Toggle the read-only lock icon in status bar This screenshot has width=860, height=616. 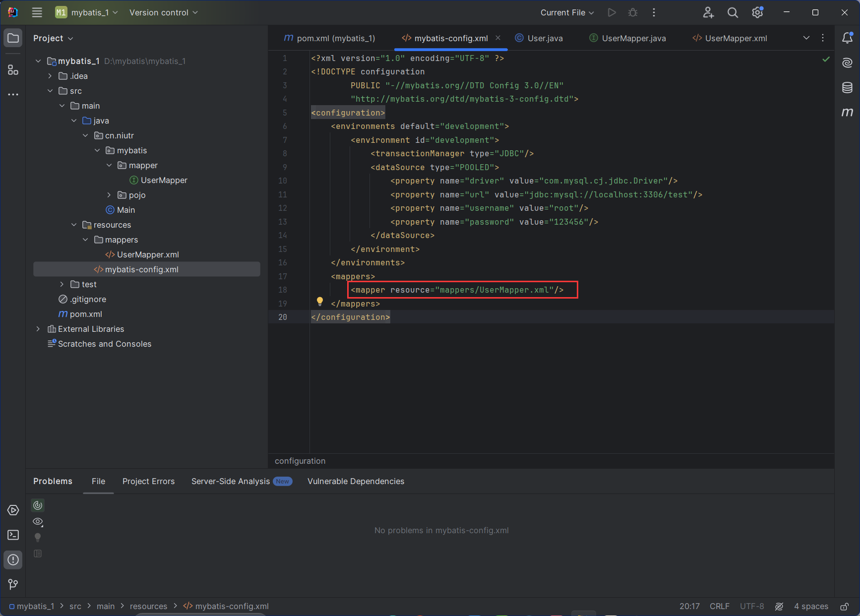(844, 606)
